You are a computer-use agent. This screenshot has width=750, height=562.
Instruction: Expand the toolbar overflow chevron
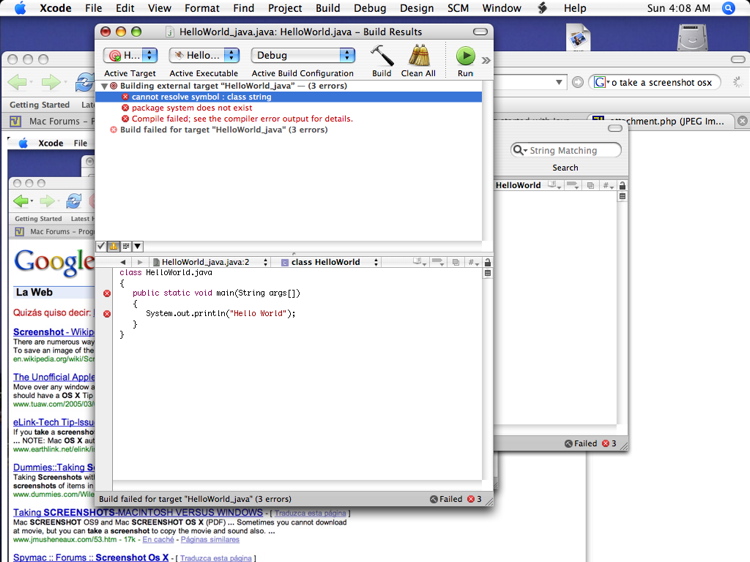click(486, 60)
